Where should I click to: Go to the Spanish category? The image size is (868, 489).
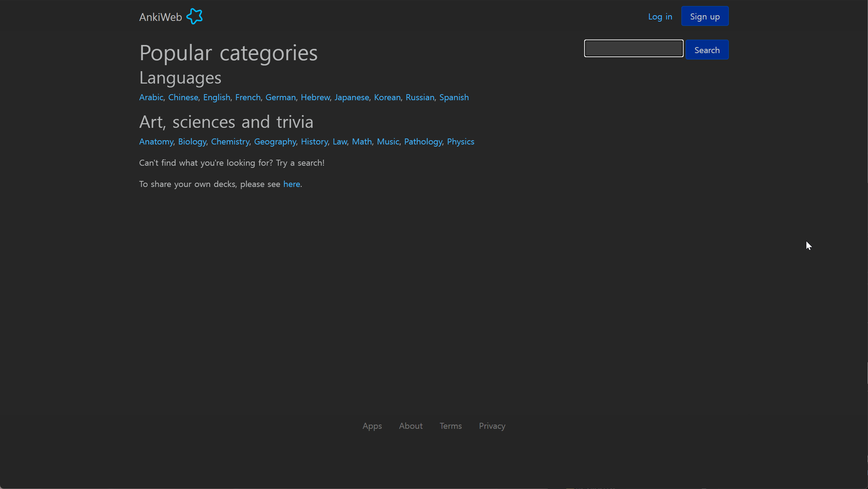click(454, 97)
